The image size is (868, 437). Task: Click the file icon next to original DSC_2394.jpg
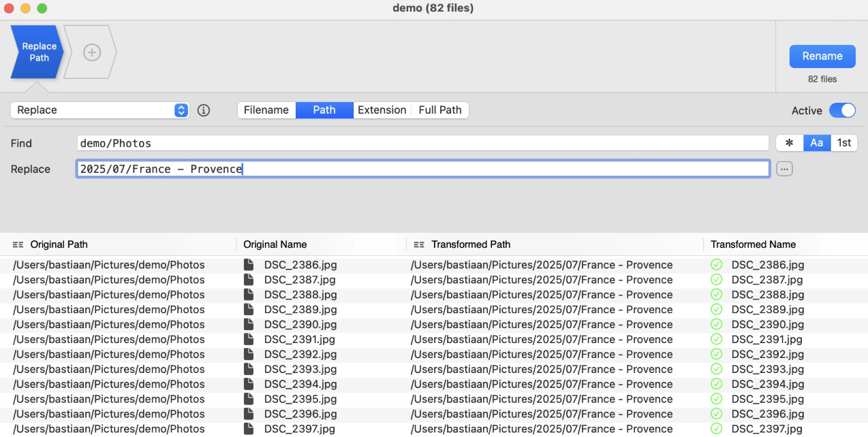[x=249, y=385]
